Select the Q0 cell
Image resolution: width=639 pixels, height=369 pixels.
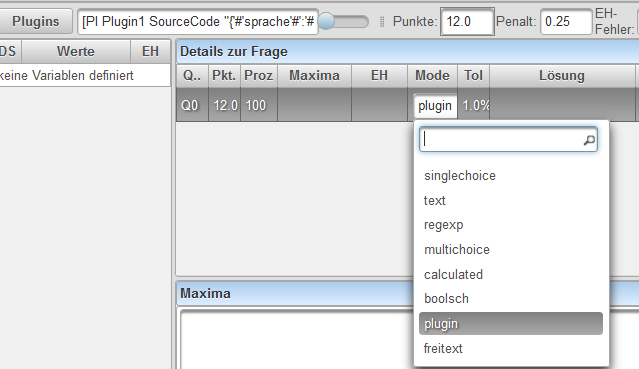click(192, 105)
